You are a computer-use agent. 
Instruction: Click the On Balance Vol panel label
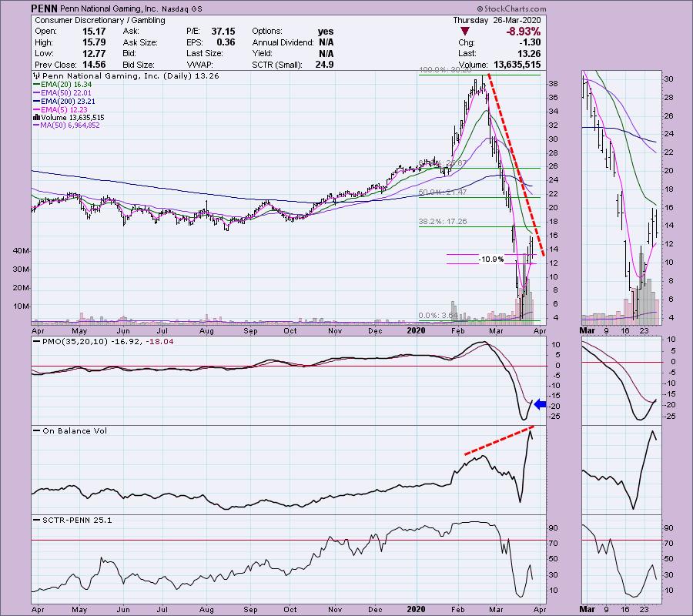tap(75, 431)
